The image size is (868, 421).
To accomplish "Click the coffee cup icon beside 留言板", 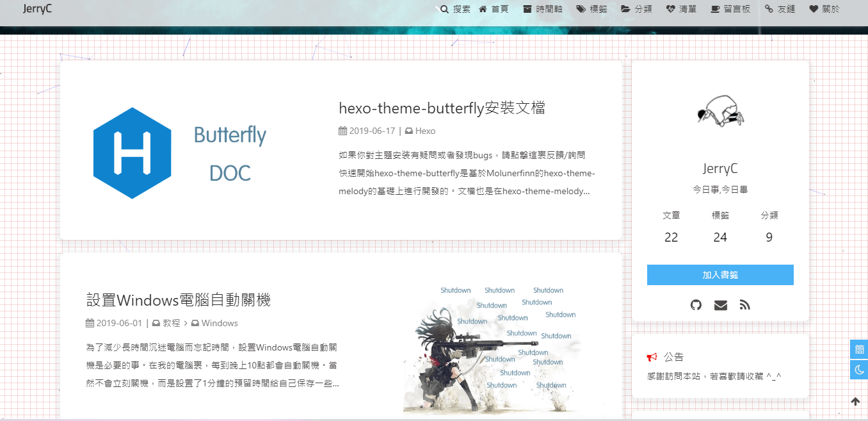I will 716,9.
